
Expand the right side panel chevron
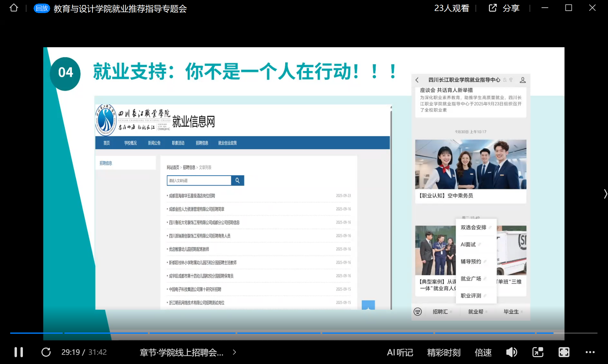pos(605,194)
